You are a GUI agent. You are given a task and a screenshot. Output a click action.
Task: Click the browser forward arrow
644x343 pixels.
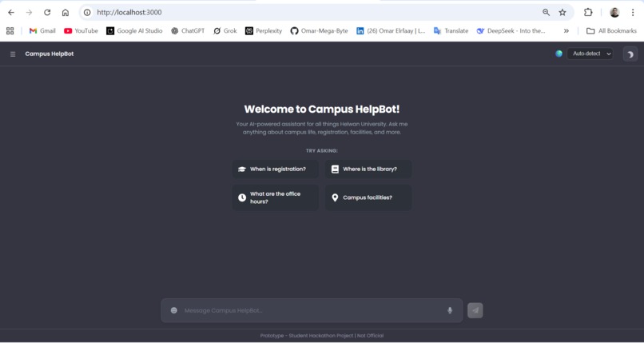click(29, 12)
